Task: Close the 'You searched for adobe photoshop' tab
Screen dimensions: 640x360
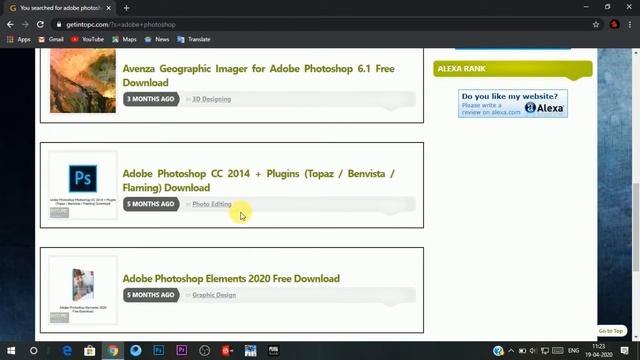Action: [x=109, y=8]
